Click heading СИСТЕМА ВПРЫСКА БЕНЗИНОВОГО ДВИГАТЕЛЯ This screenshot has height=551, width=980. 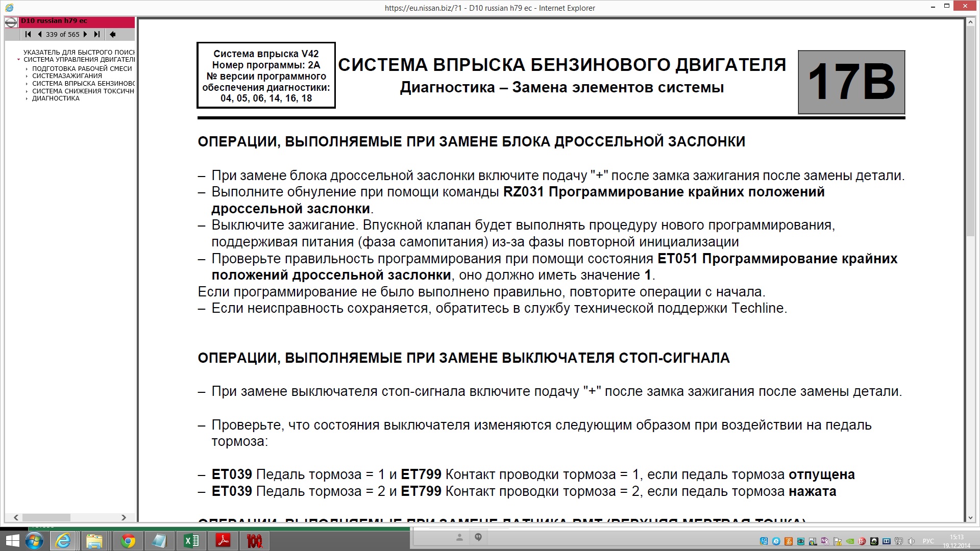[x=562, y=65]
